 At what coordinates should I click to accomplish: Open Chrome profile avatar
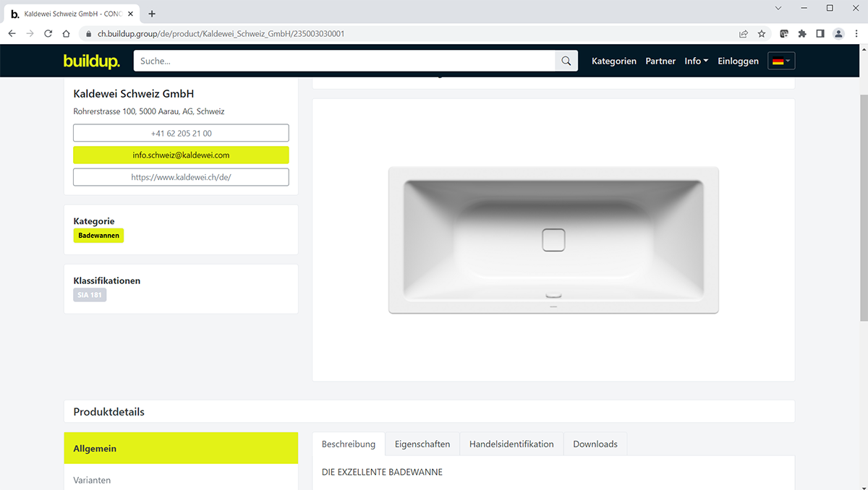coord(838,34)
